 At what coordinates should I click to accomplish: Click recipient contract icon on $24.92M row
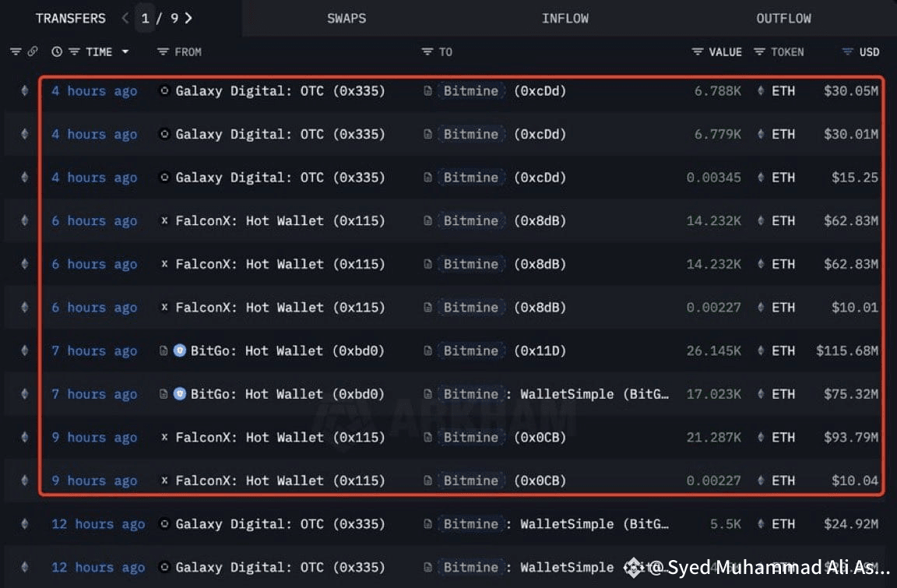coord(427,523)
